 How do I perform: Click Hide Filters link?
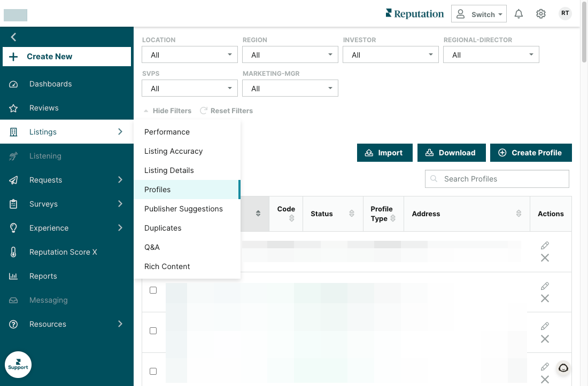(x=168, y=111)
